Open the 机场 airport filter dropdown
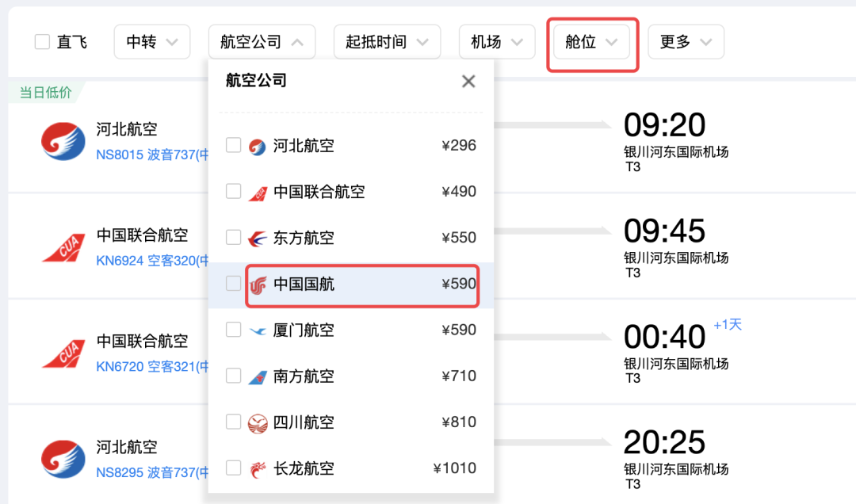This screenshot has height=504, width=856. (497, 41)
